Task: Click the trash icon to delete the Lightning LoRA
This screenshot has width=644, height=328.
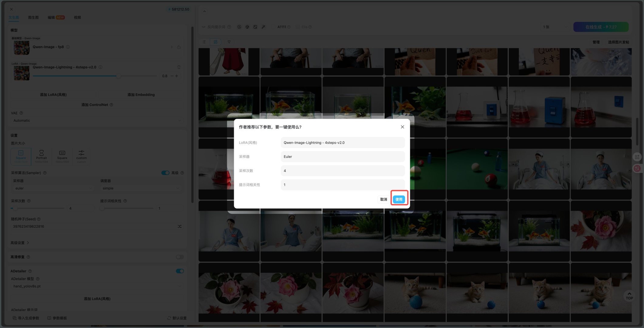Action: click(179, 67)
